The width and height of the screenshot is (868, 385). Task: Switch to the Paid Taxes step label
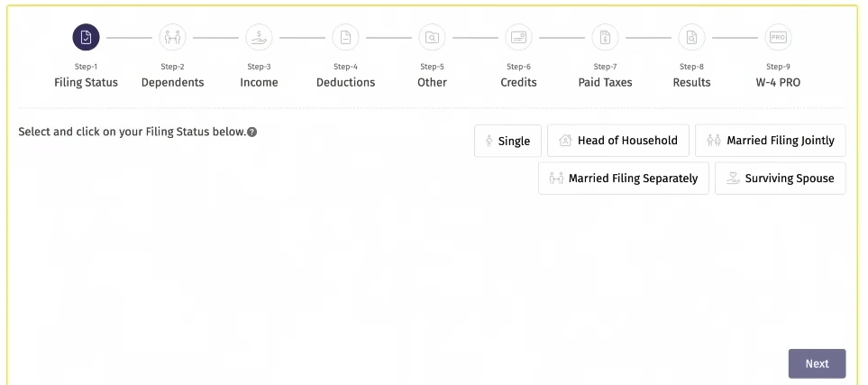(x=605, y=83)
